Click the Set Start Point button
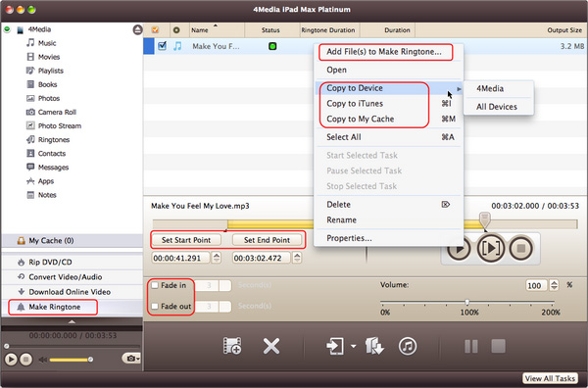This screenshot has width=588, height=388. point(186,240)
